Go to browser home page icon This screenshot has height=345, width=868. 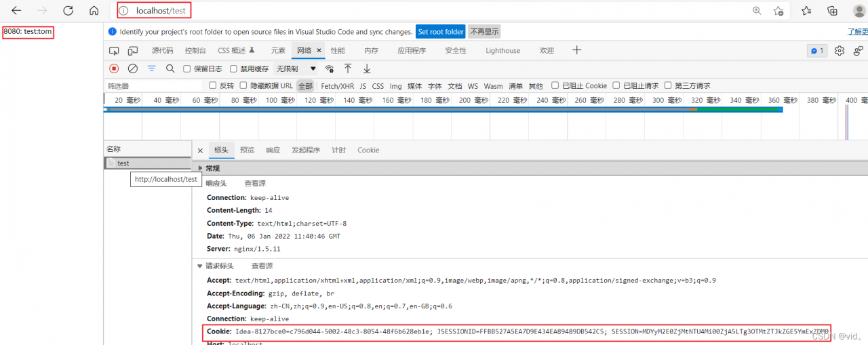[94, 11]
